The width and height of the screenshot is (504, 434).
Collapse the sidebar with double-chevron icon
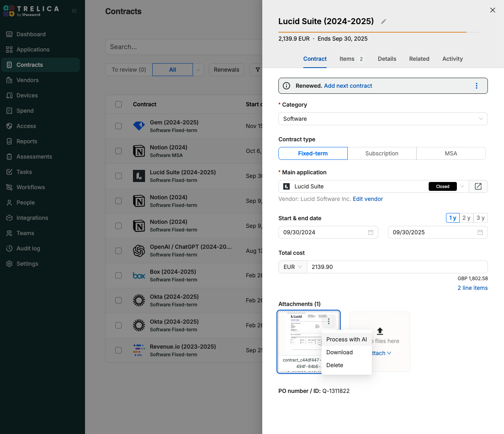[x=74, y=11]
